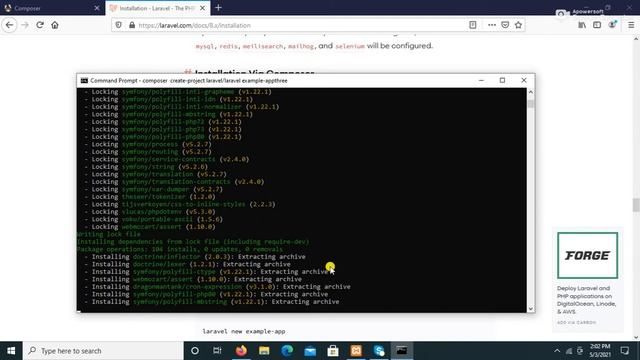The image size is (640, 360).
Task: Open Skype from the taskbar
Action: tap(379, 351)
